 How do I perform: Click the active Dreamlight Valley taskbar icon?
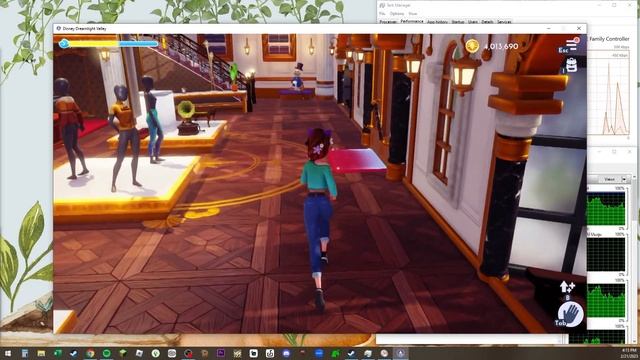400,353
